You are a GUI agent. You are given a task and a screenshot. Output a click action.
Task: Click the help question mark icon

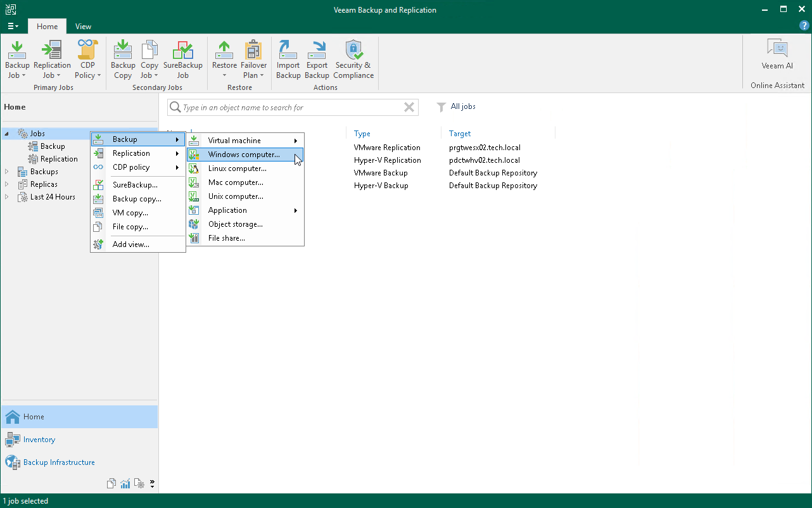[803, 26]
